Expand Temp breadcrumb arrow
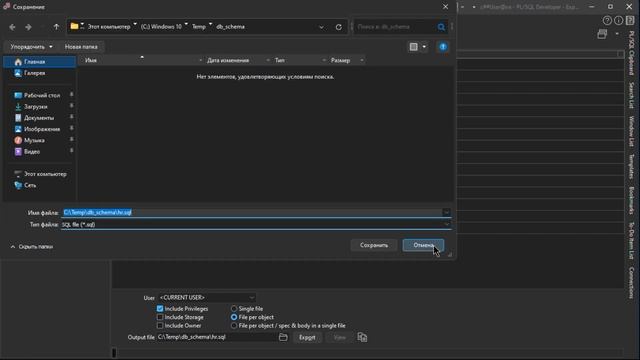640x360 pixels. click(x=211, y=25)
